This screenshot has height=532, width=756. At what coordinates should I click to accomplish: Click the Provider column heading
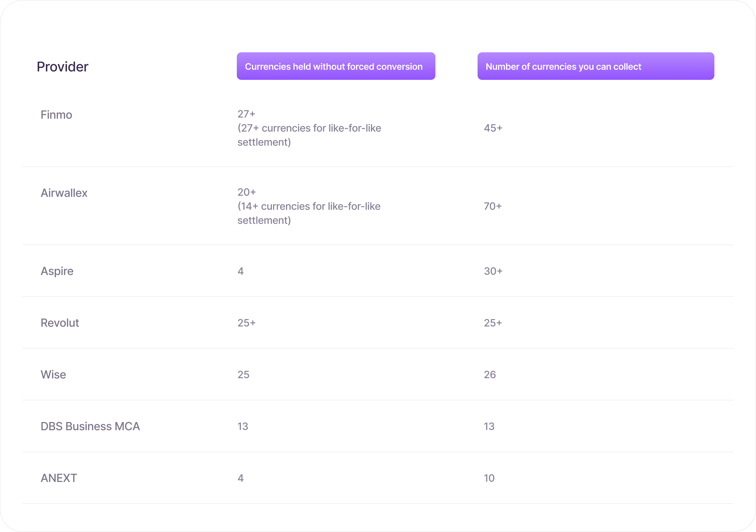62,67
